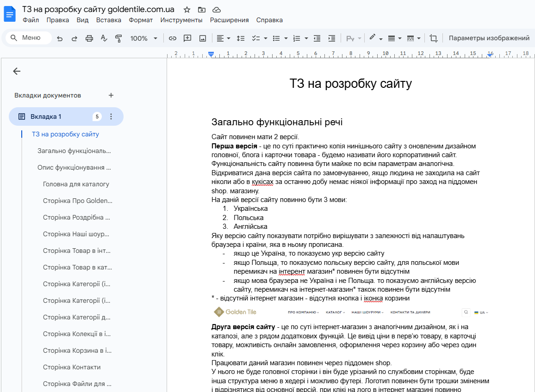
Task: Click the Insert link icon
Action: point(173,38)
